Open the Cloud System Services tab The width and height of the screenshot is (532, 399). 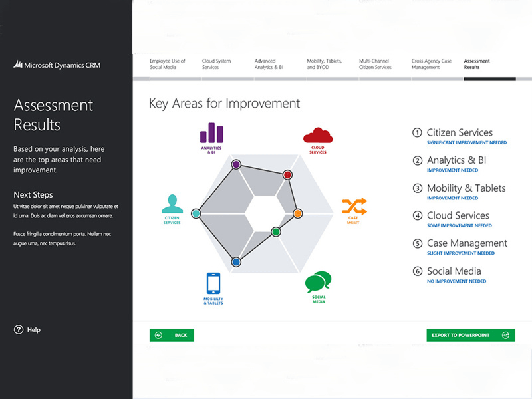pyautogui.click(x=217, y=64)
